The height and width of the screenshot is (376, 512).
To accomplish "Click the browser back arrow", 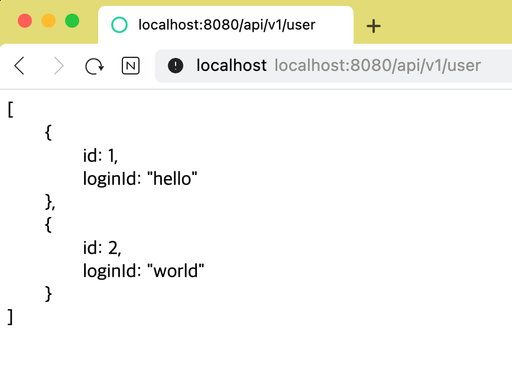I will click(x=19, y=66).
